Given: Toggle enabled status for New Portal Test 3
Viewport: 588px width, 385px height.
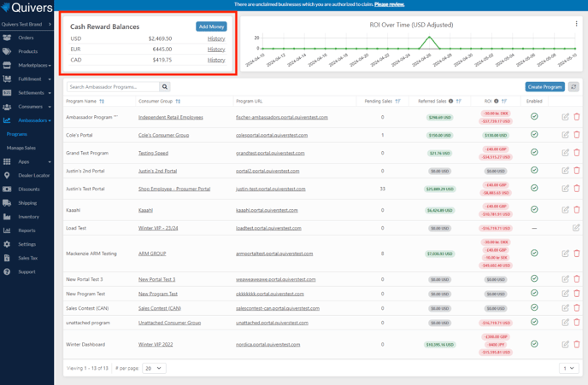Looking at the screenshot, I should [534, 278].
